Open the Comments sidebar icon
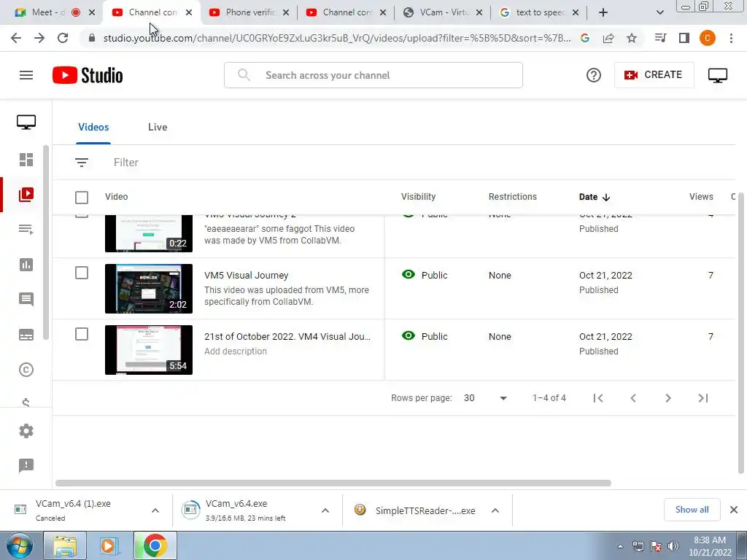Viewport: 747px width, 560px height. click(x=26, y=300)
